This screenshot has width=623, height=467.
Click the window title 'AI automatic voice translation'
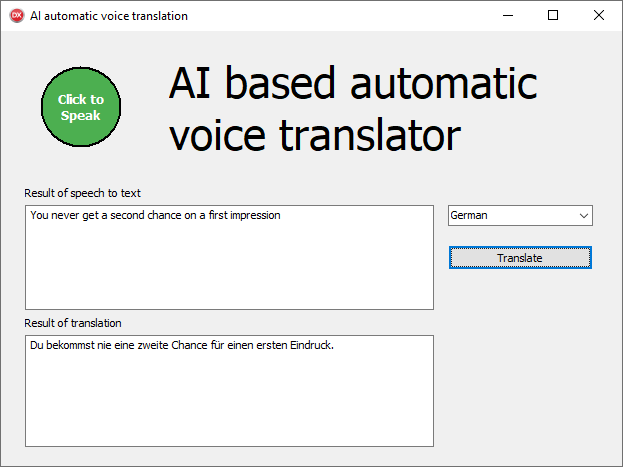click(108, 16)
